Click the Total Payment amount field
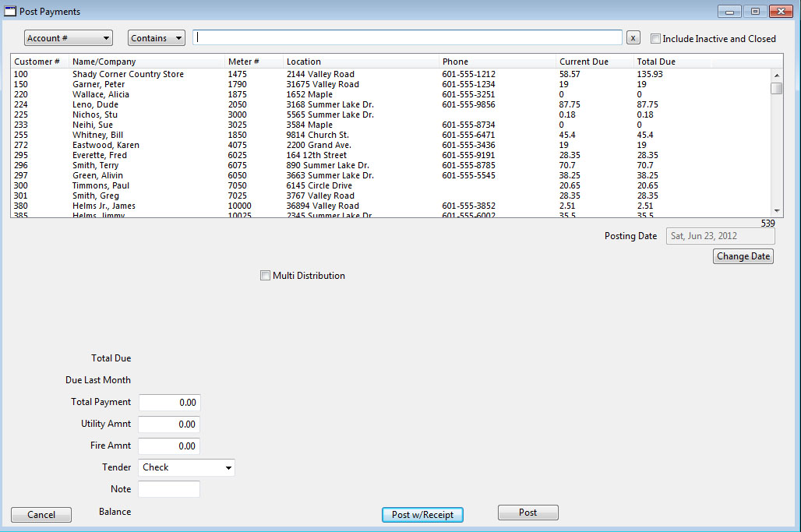The image size is (801, 532). point(170,403)
